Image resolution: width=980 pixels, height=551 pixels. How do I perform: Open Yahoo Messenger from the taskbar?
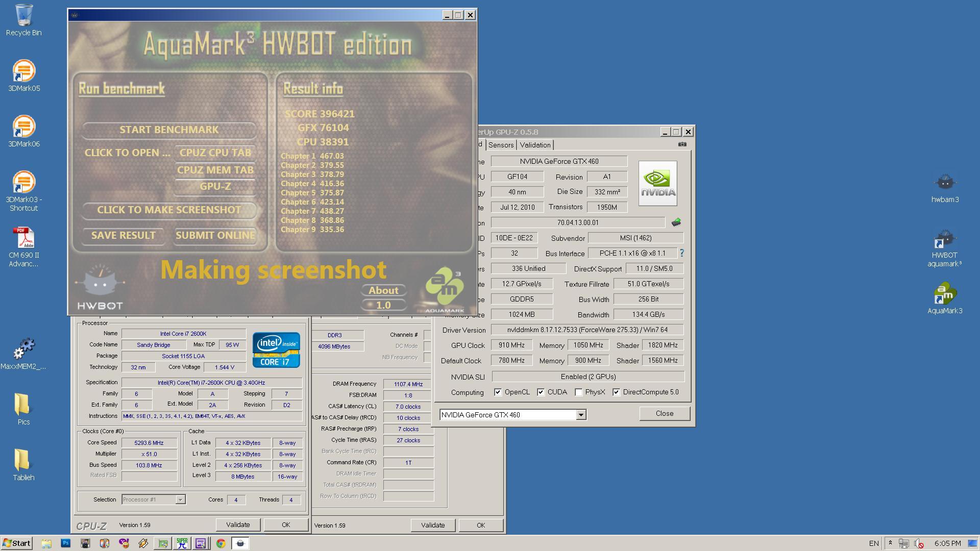(x=124, y=543)
